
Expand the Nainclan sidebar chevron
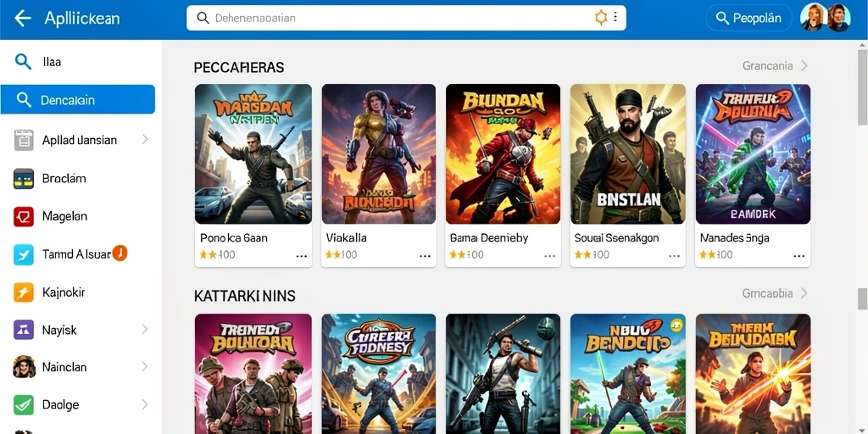[145, 366]
